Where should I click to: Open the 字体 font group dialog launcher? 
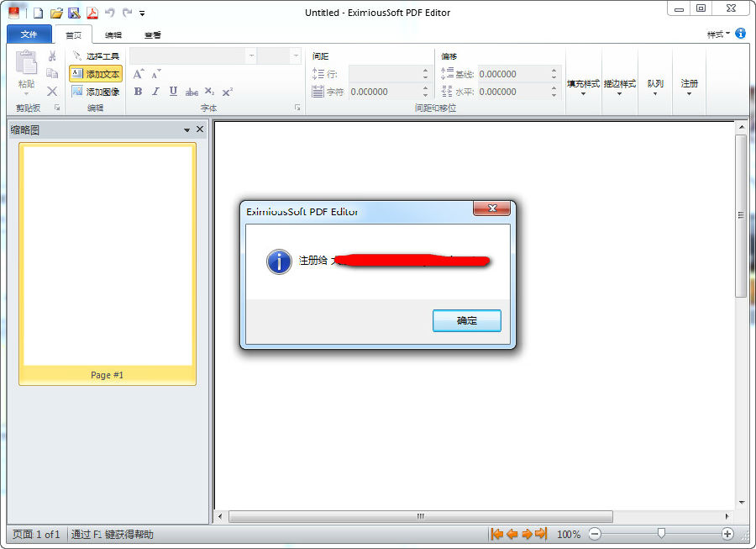click(x=297, y=108)
